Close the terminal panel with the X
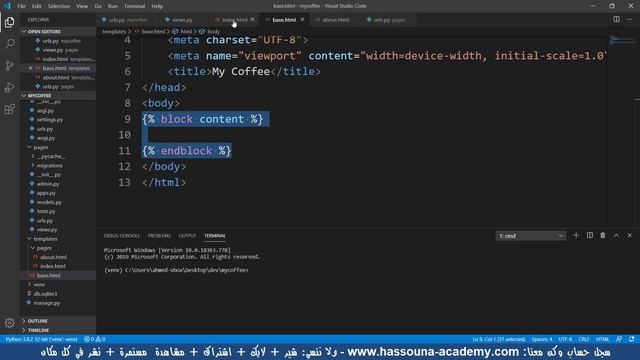 pyautogui.click(x=630, y=236)
